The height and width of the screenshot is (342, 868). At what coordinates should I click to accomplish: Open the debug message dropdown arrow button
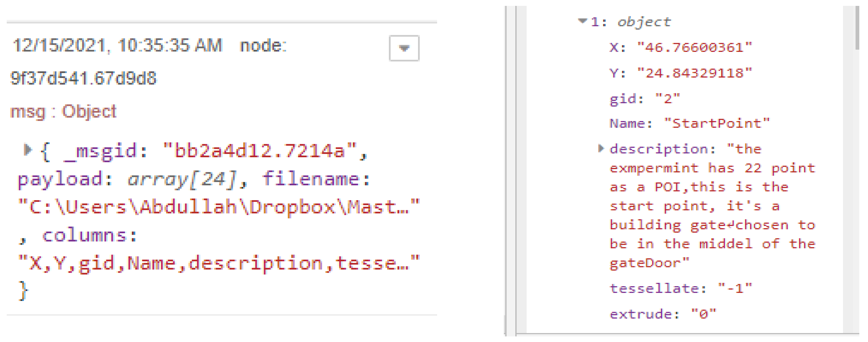click(x=404, y=48)
